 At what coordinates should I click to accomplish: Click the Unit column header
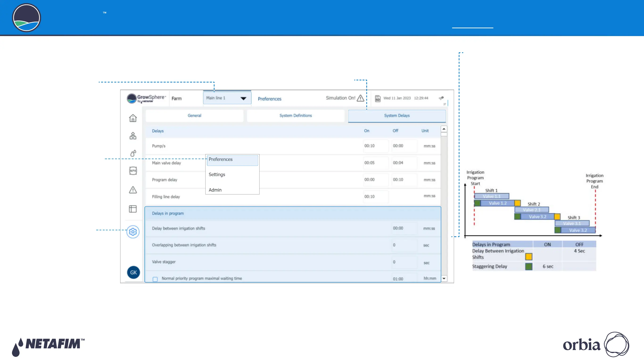coord(425,131)
